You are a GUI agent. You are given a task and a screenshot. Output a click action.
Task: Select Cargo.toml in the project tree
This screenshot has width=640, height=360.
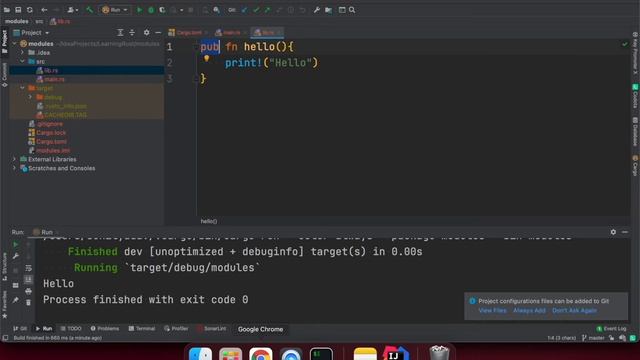coord(51,142)
